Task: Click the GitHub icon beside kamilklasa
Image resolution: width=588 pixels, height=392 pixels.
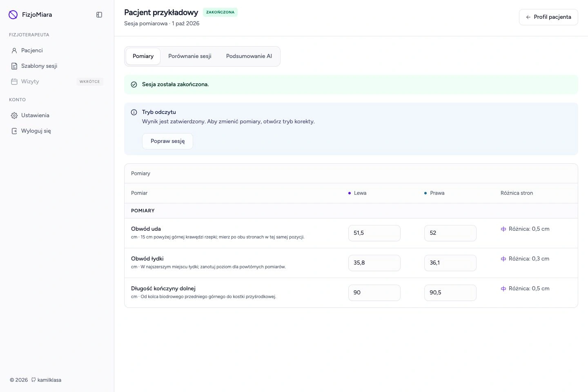Action: [x=33, y=380]
